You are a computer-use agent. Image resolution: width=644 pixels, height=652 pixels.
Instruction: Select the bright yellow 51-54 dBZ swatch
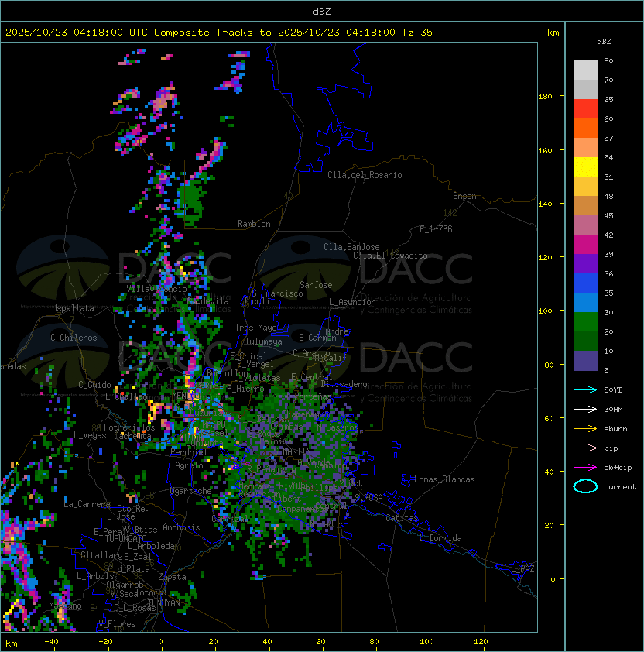pos(585,167)
